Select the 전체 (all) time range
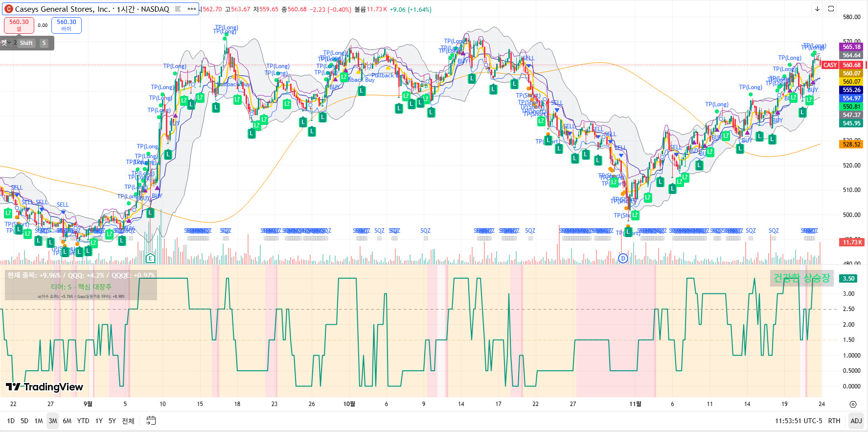Image resolution: width=868 pixels, height=432 pixels. pyautogui.click(x=128, y=421)
